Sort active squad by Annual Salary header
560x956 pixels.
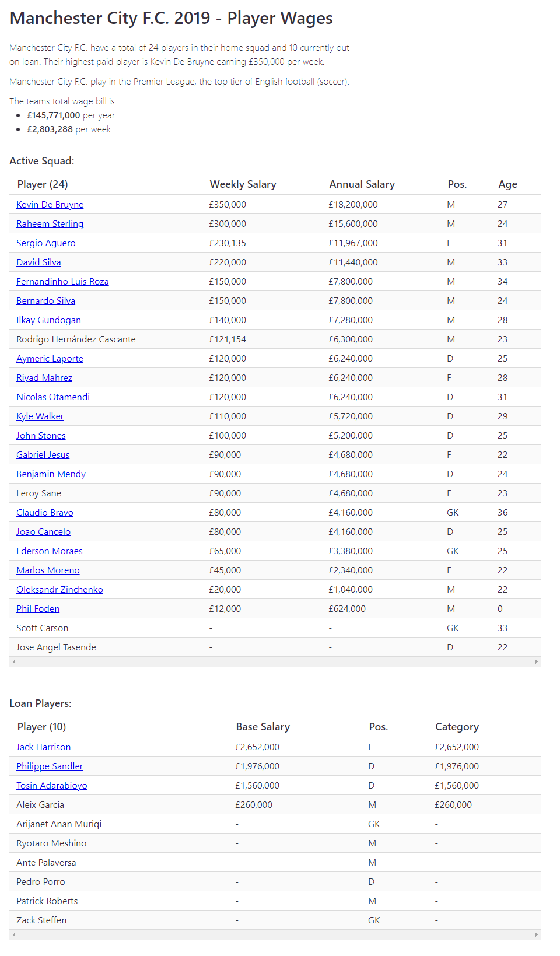point(362,184)
